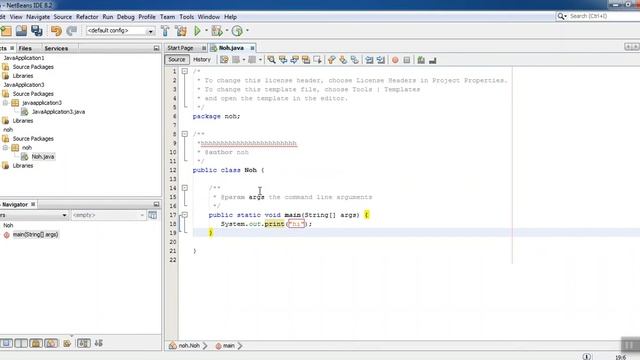Switch to the Services tab
640x360 pixels.
pyautogui.click(x=56, y=48)
